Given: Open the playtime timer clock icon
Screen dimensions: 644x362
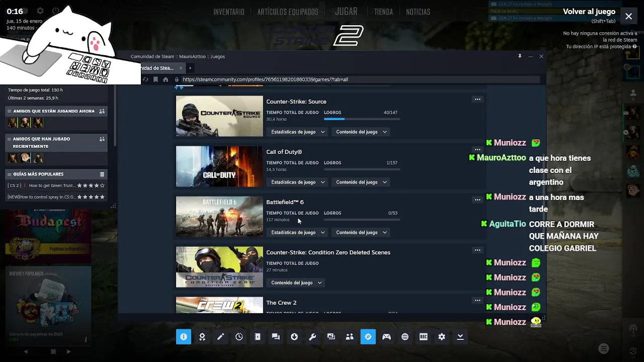Looking at the screenshot, I should [x=239, y=337].
